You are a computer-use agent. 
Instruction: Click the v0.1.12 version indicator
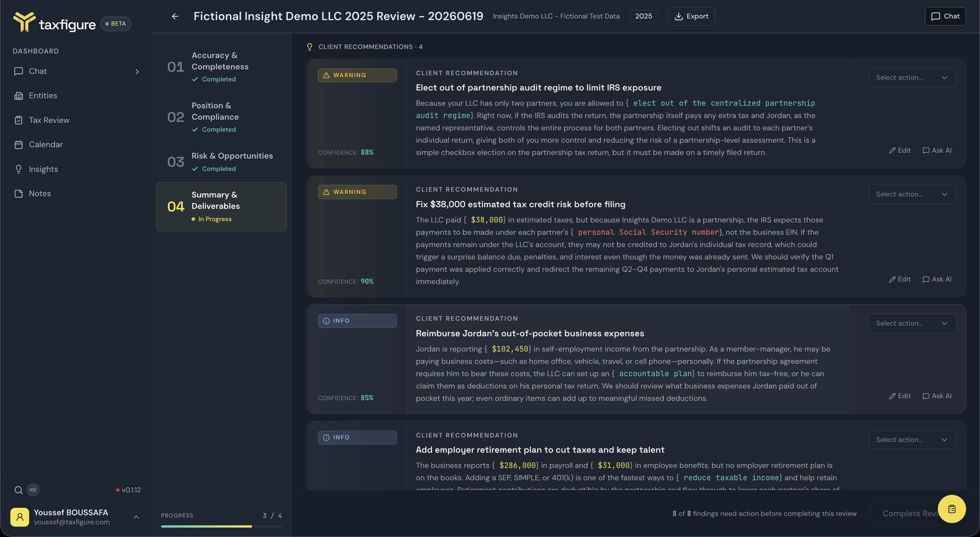128,490
